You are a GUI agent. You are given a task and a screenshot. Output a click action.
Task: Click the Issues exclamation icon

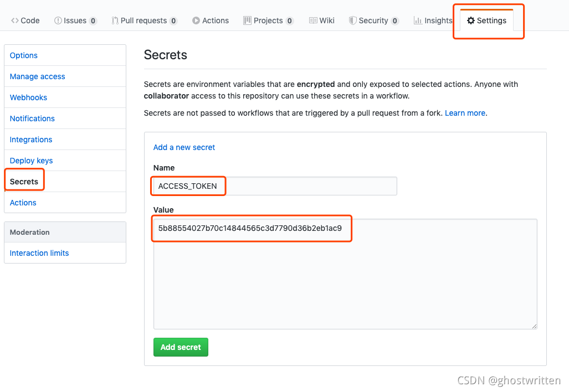58,20
